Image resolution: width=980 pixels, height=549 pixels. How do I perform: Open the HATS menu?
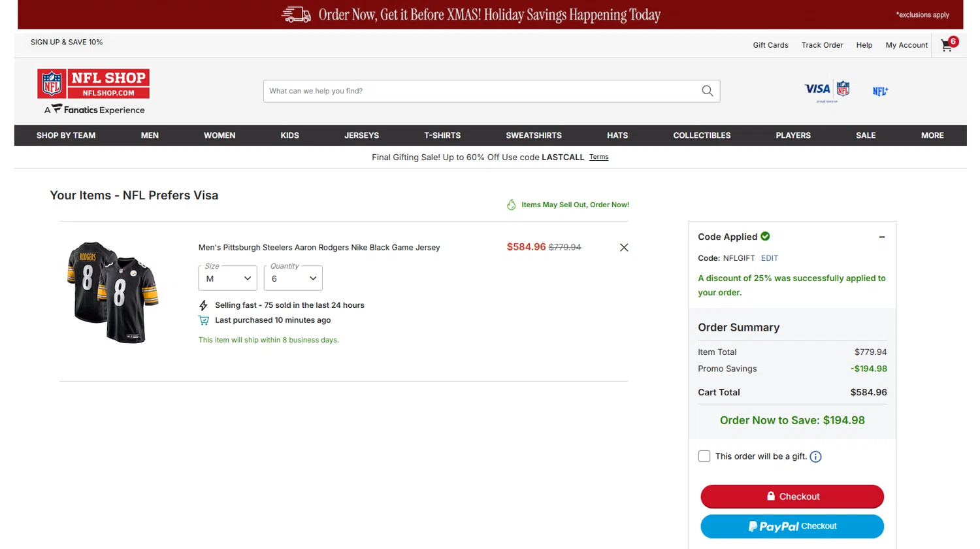point(617,135)
